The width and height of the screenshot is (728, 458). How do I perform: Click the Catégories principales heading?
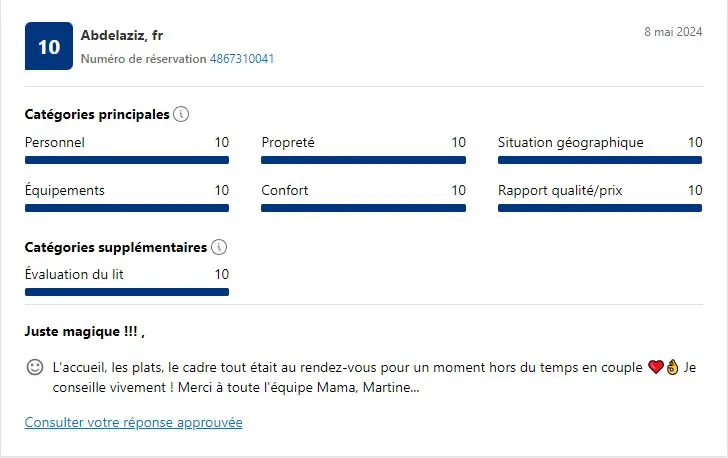[97, 114]
